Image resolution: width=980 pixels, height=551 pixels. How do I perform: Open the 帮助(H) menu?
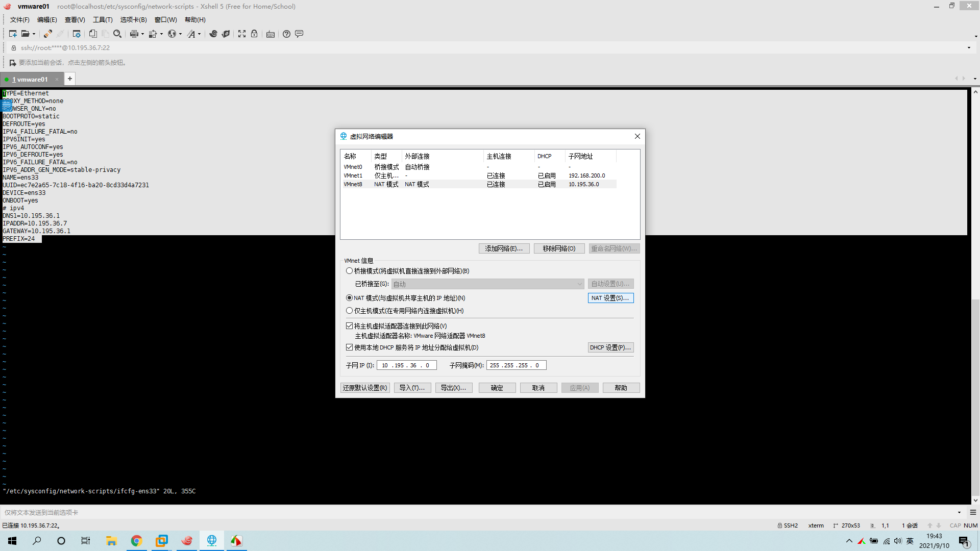coord(195,20)
